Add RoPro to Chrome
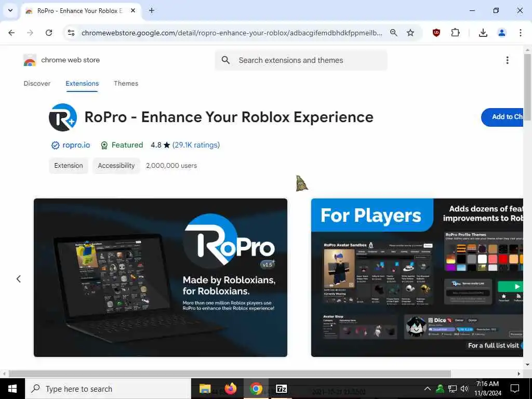This screenshot has width=532, height=399. point(502,117)
